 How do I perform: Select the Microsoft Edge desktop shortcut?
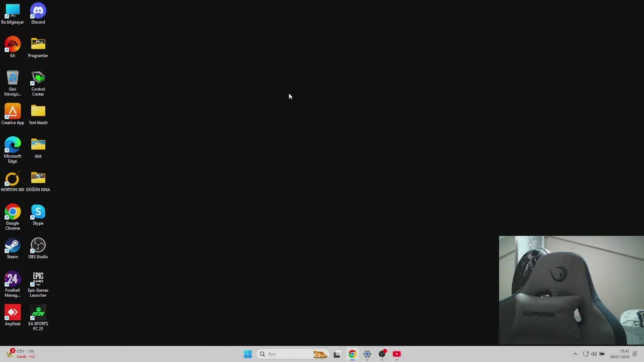[x=13, y=150]
